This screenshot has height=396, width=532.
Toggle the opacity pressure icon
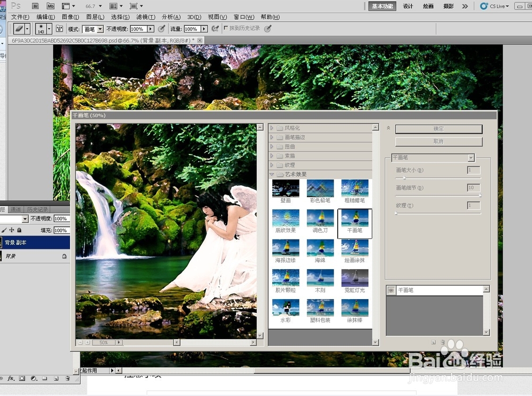[162, 29]
